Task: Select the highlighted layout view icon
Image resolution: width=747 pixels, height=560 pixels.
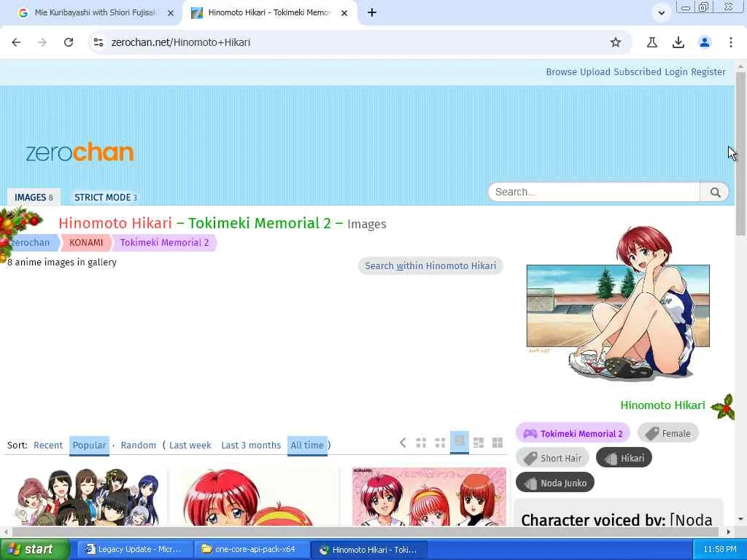Action: pyautogui.click(x=460, y=442)
